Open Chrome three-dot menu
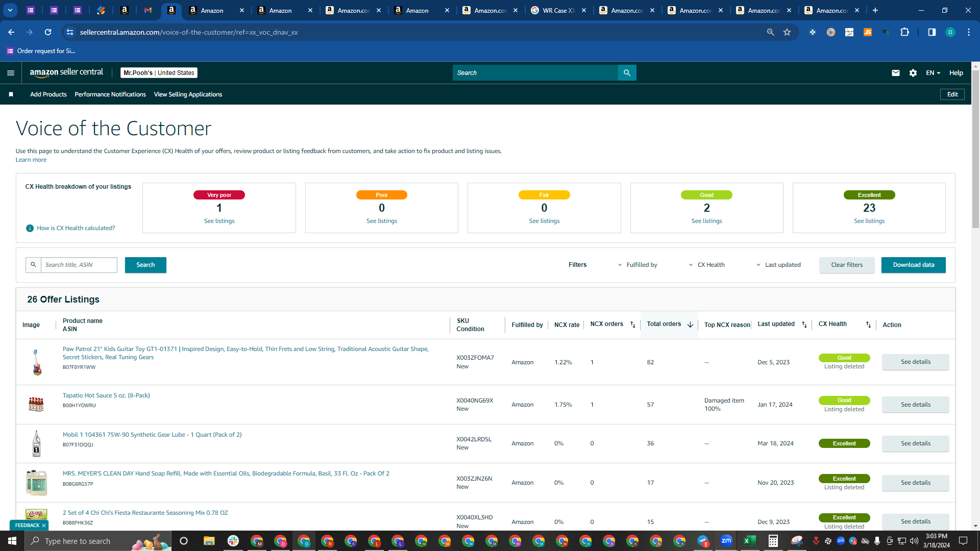 click(969, 32)
